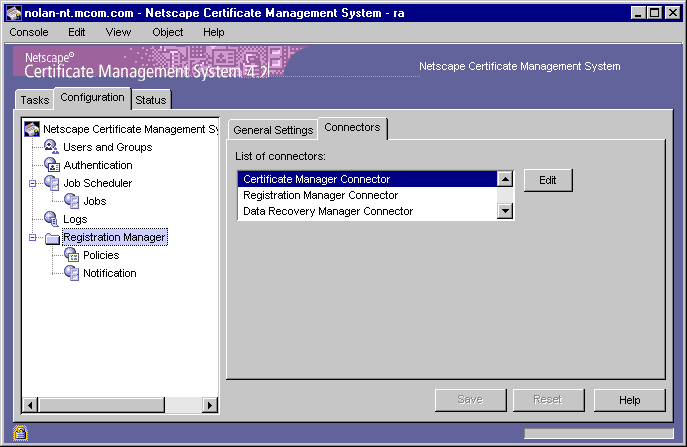
Task: Select the Connectors tab
Action: tap(352, 128)
